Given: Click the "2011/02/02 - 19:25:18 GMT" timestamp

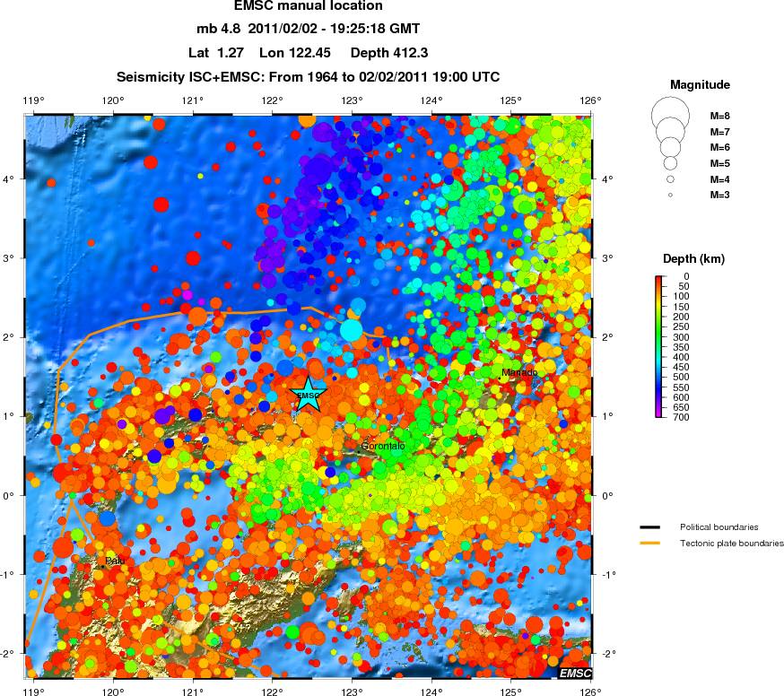Looking at the screenshot, I should tap(334, 29).
